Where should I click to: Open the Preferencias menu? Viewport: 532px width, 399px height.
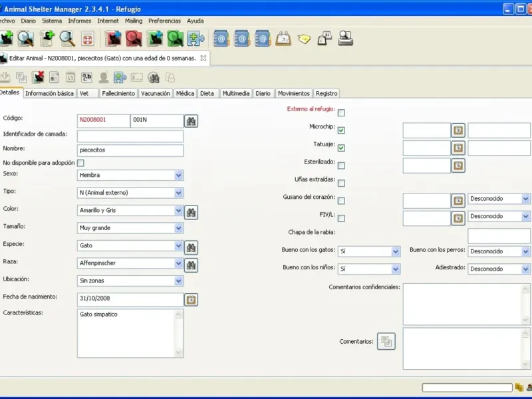pos(164,21)
